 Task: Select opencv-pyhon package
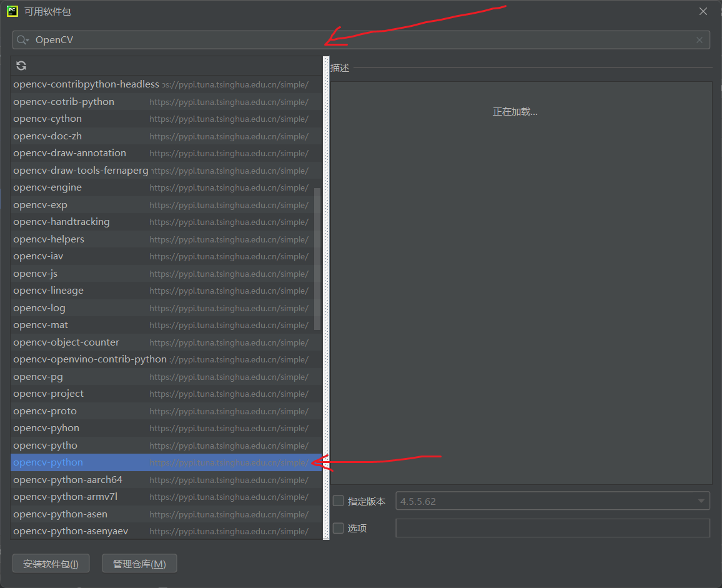pos(166,428)
